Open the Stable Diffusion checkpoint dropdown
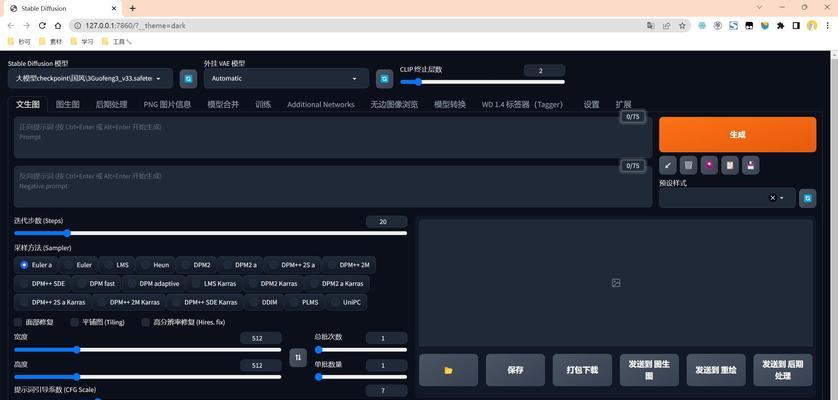 [90, 79]
